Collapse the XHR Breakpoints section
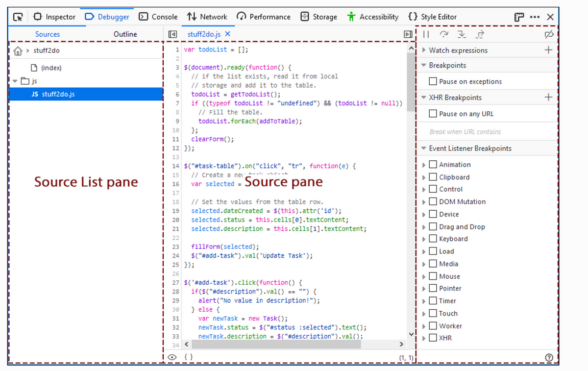The width and height of the screenshot is (588, 371). point(424,98)
